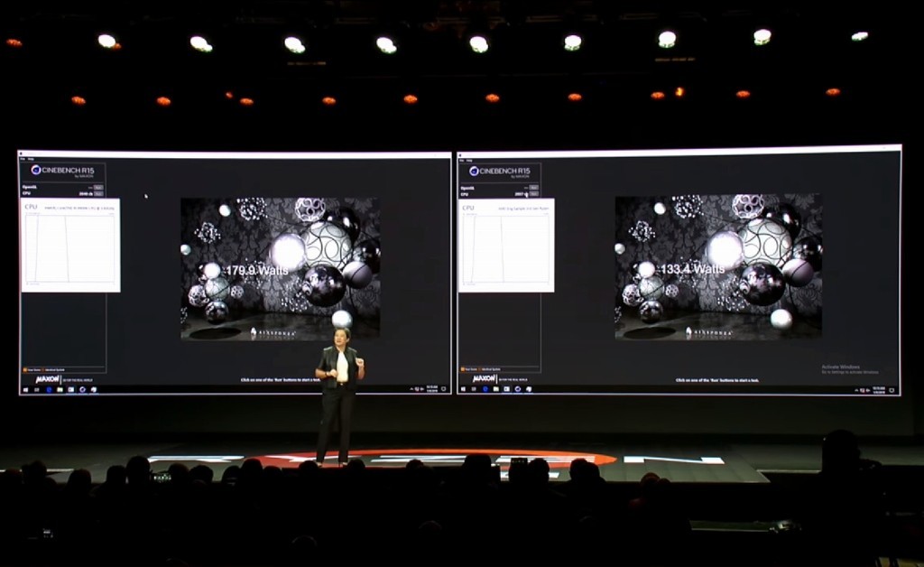Open File Explorer on the 179.9 Watts screen taskbar
This screenshot has height=567, width=924.
click(60, 390)
